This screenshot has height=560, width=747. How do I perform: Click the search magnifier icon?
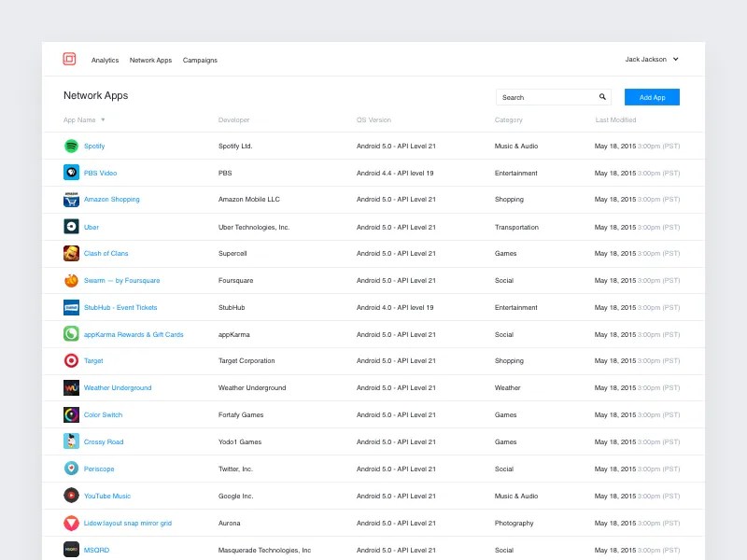pos(602,97)
